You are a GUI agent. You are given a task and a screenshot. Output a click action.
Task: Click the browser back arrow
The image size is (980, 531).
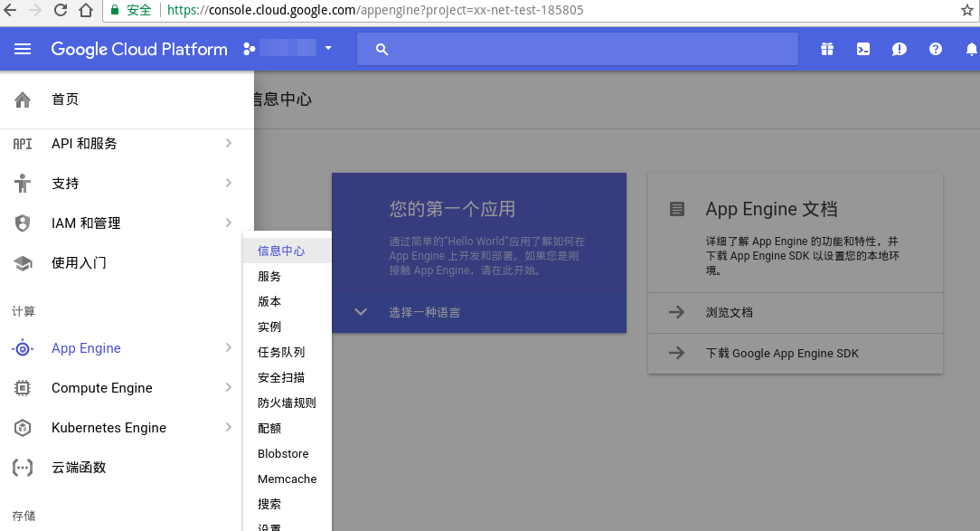click(11, 10)
